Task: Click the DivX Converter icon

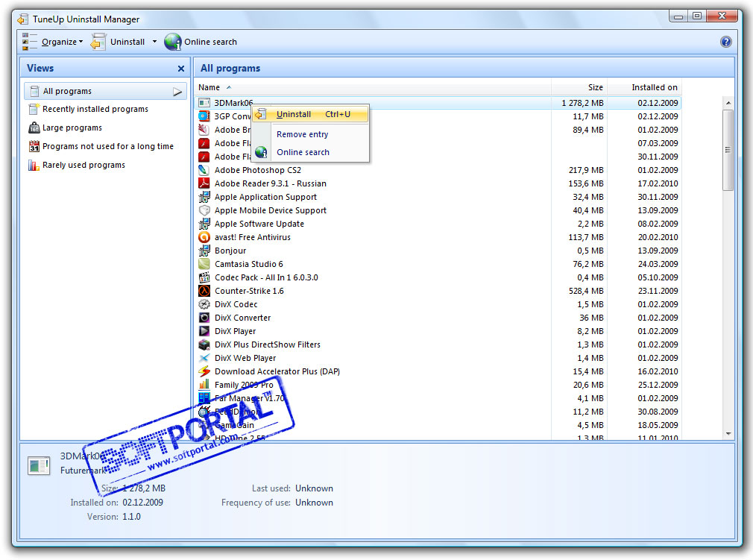Action: pyautogui.click(x=204, y=318)
